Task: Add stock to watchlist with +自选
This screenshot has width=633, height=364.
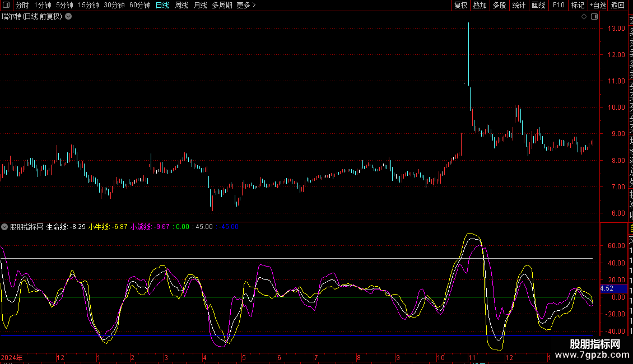Action: (598, 5)
